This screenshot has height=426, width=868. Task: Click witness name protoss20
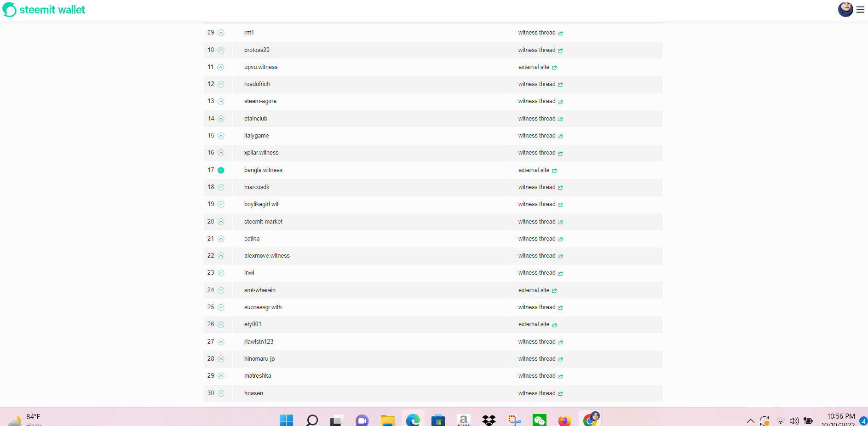tap(257, 50)
